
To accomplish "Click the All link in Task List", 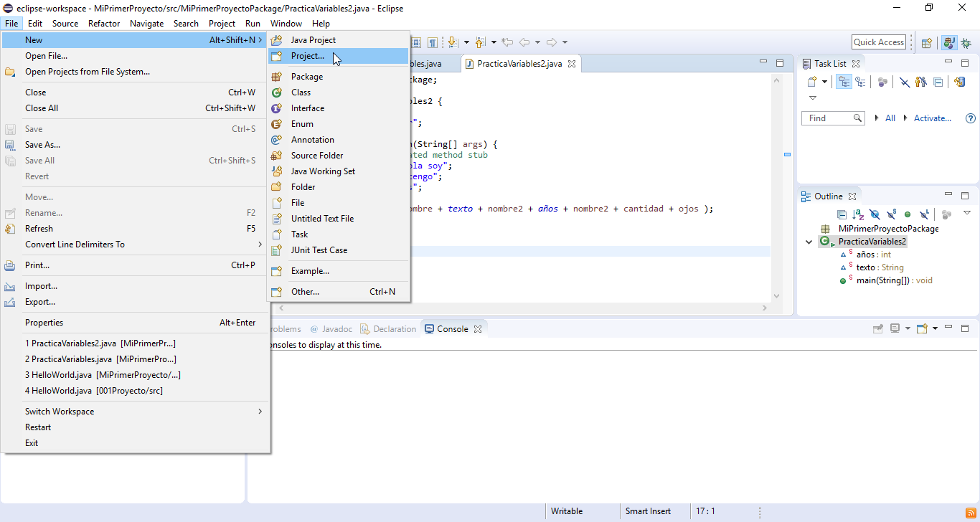I will (x=890, y=118).
